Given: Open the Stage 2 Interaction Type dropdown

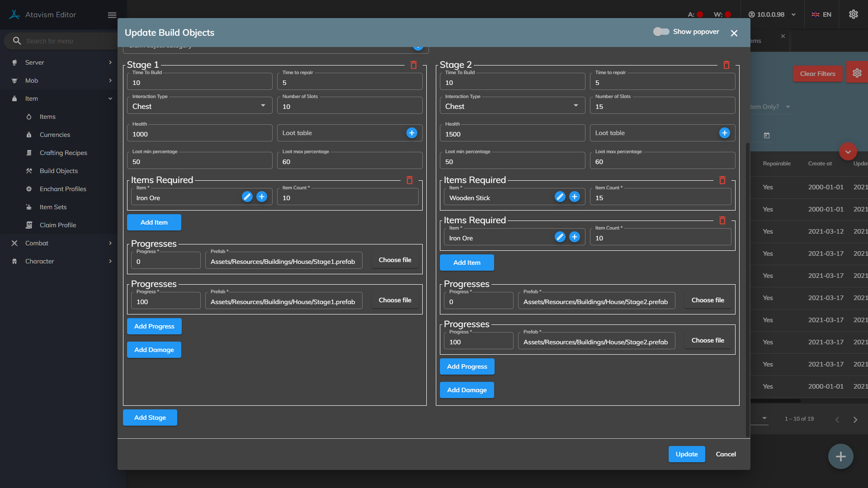Looking at the screenshot, I should (512, 106).
